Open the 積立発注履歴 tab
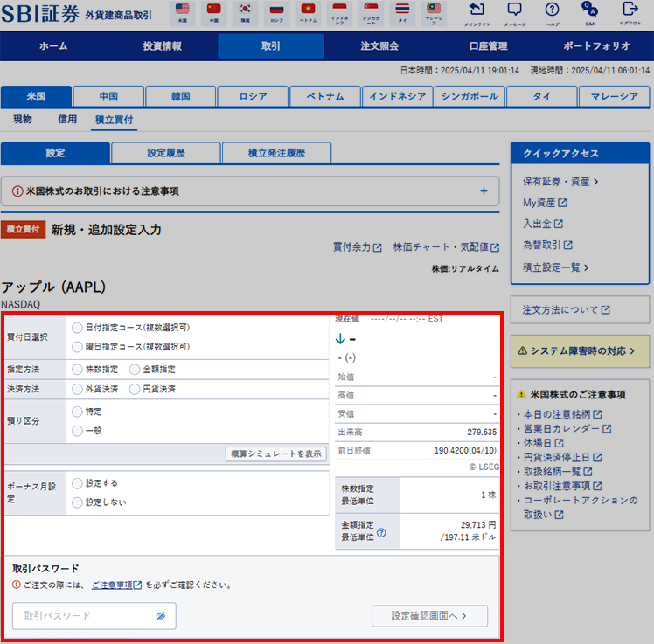The image size is (654, 644). [277, 153]
